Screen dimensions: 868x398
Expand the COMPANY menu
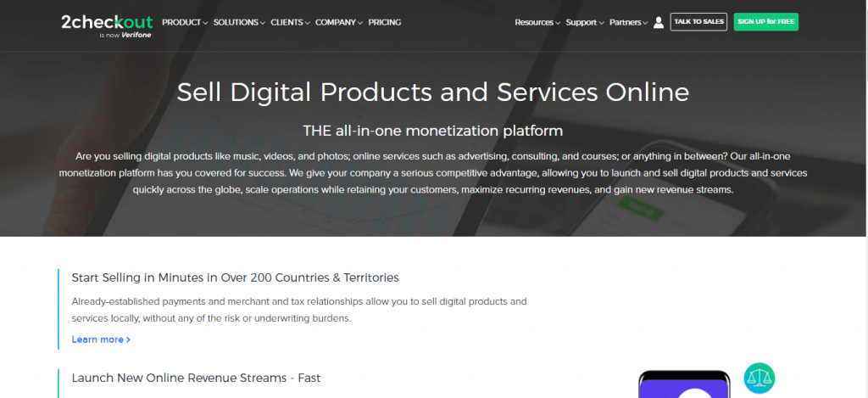[x=339, y=23]
